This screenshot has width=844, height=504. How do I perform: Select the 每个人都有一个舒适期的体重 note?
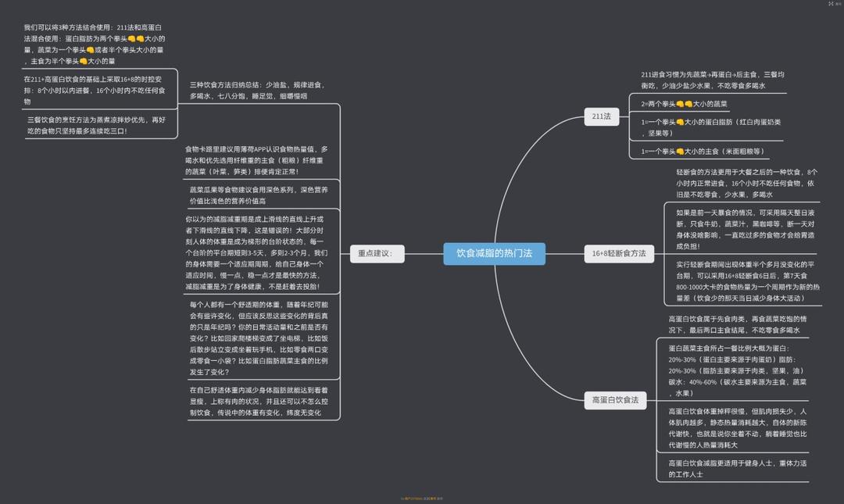(x=259, y=338)
